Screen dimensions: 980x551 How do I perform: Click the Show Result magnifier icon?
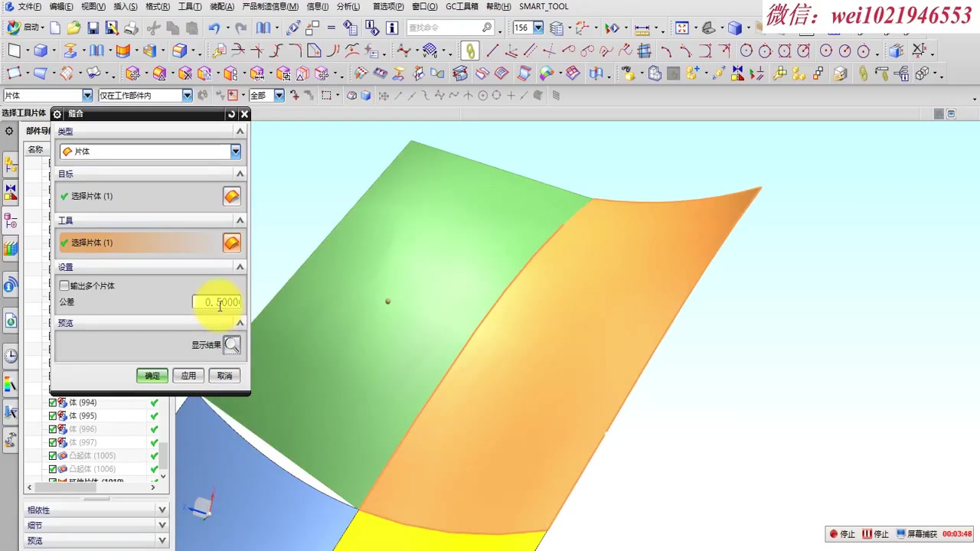[x=231, y=345]
